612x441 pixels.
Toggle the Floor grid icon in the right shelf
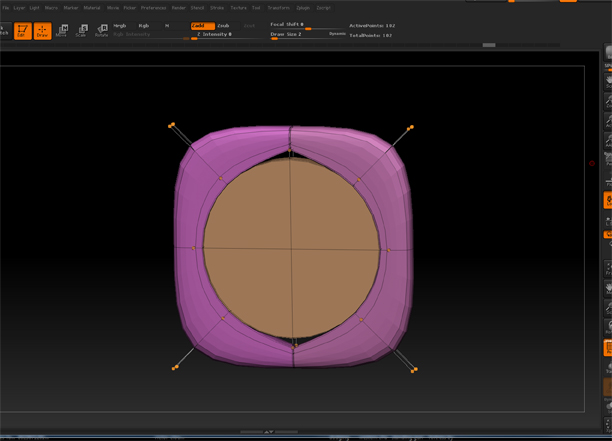click(x=608, y=180)
